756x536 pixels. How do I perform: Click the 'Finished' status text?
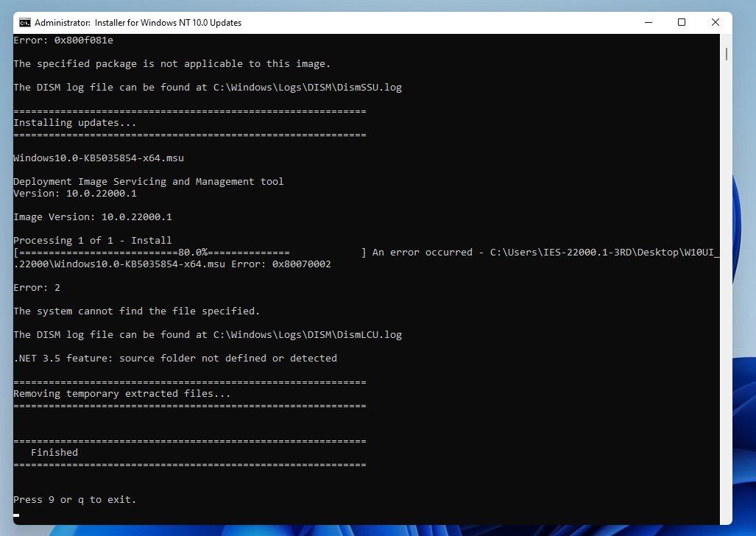coord(54,453)
